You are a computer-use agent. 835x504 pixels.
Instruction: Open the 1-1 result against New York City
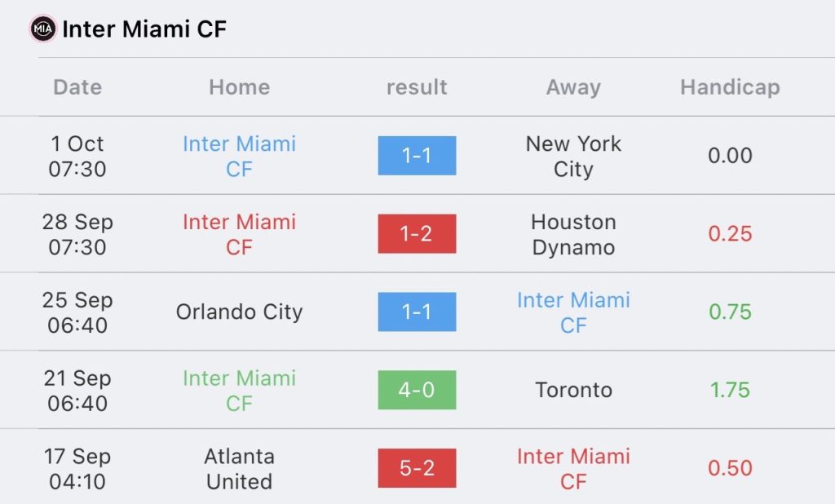(417, 156)
